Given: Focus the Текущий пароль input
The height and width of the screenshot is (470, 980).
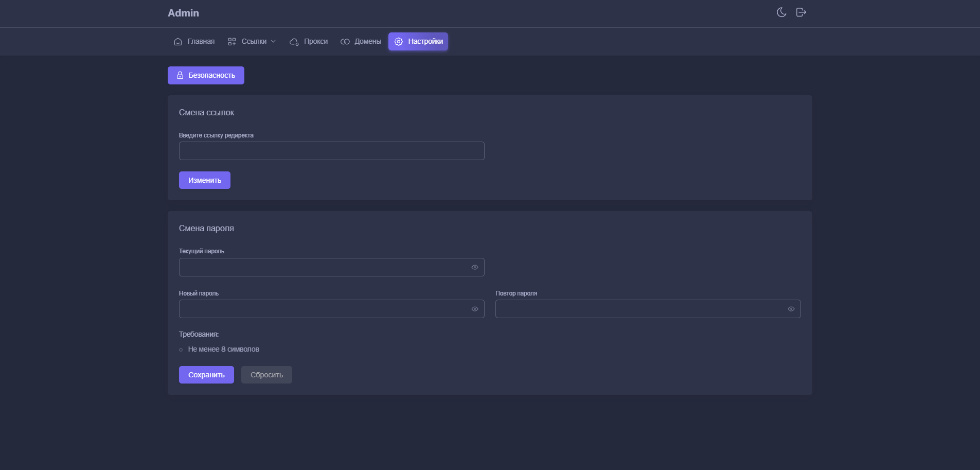Looking at the screenshot, I should (332, 267).
